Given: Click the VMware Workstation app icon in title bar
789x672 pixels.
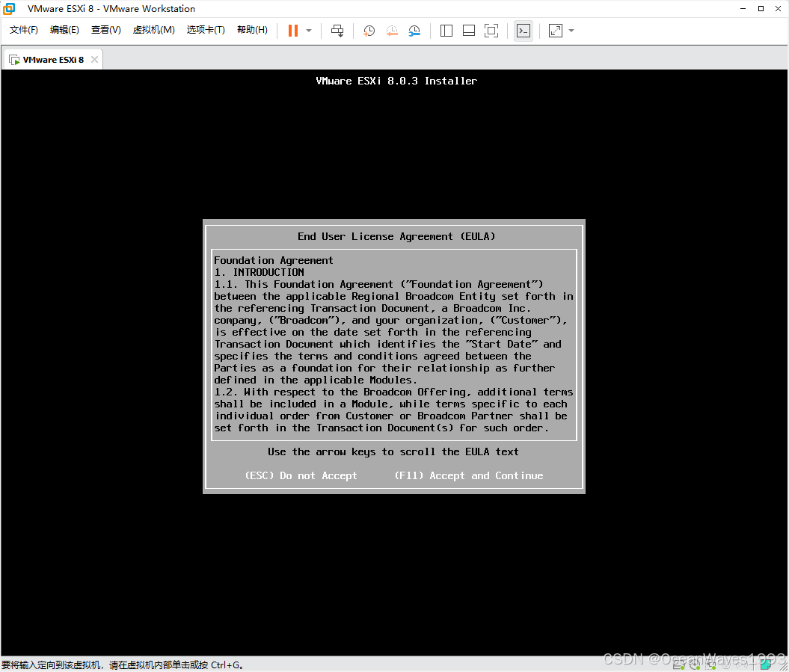Looking at the screenshot, I should click(9, 8).
